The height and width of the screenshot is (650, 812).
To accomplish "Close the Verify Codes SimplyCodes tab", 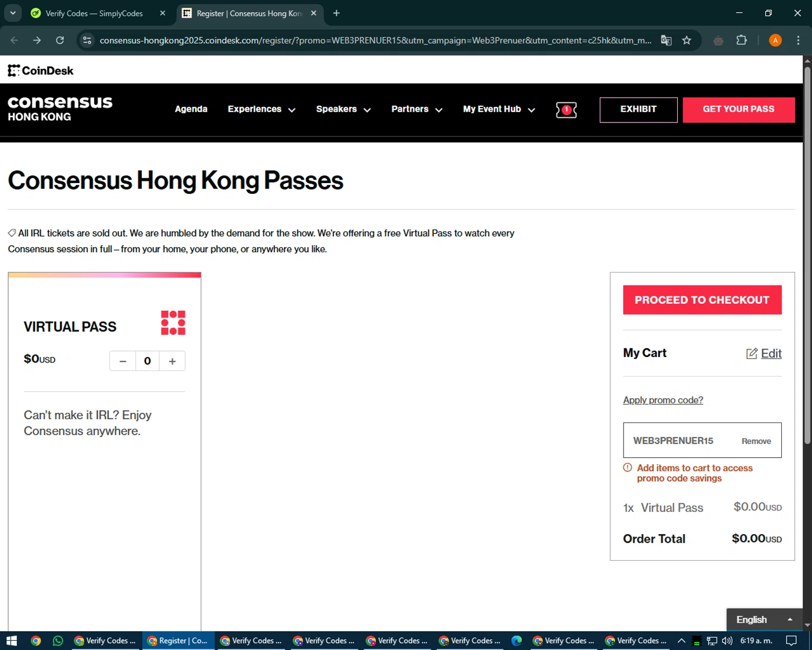I will [162, 13].
